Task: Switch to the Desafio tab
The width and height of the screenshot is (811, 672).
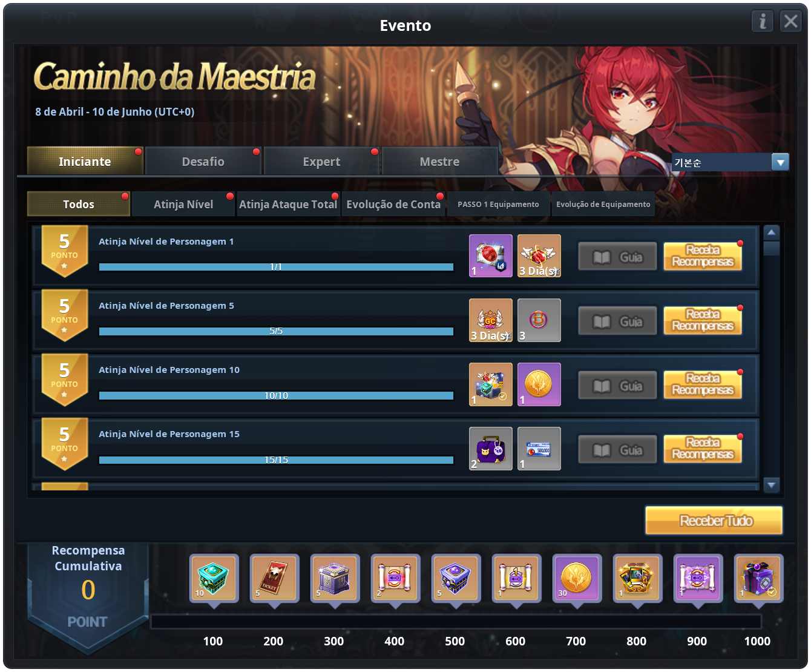Action: [x=203, y=161]
